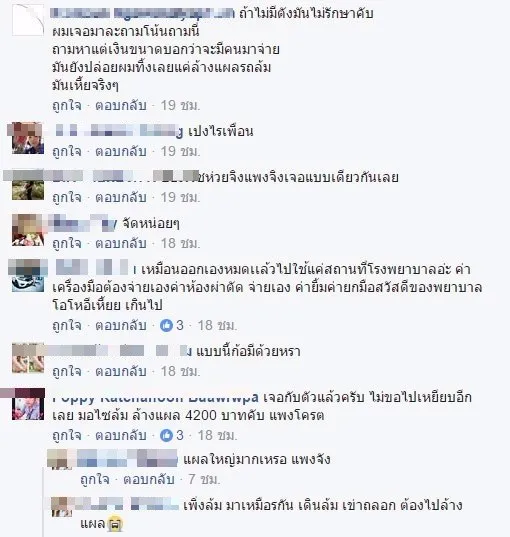Open the blurred author name of the 'เปงไรเพื่อน' comment
Viewport: 510px width, 537px height.
(118, 131)
